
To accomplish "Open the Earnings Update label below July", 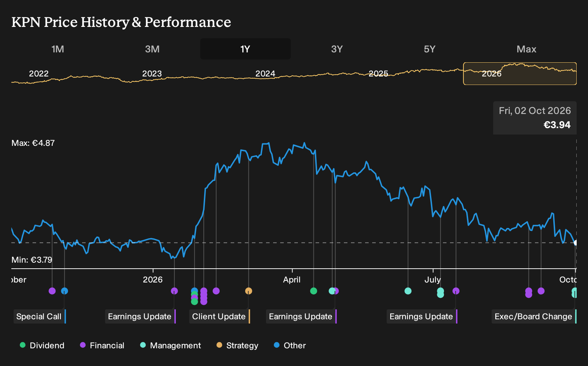I will 422,316.
